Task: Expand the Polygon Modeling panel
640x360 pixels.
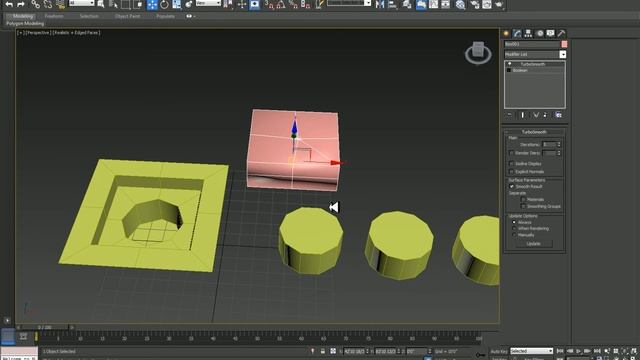Action: pyautogui.click(x=25, y=24)
